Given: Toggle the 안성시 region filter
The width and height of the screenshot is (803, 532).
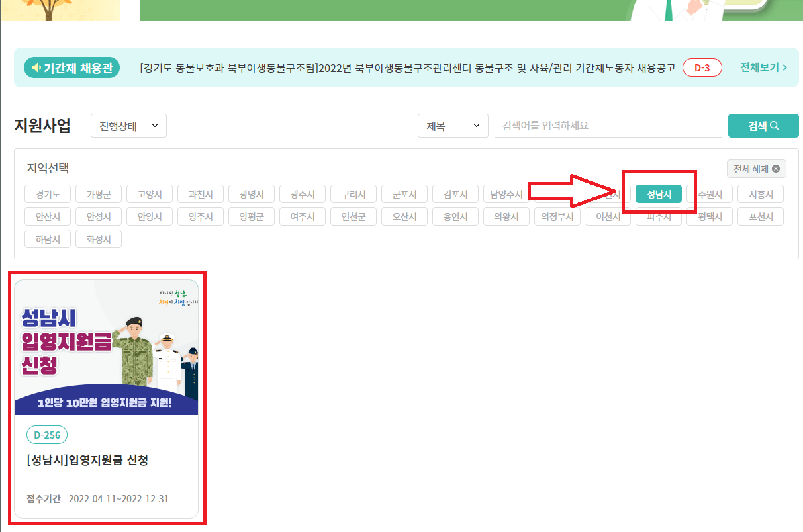Looking at the screenshot, I should point(99,216).
